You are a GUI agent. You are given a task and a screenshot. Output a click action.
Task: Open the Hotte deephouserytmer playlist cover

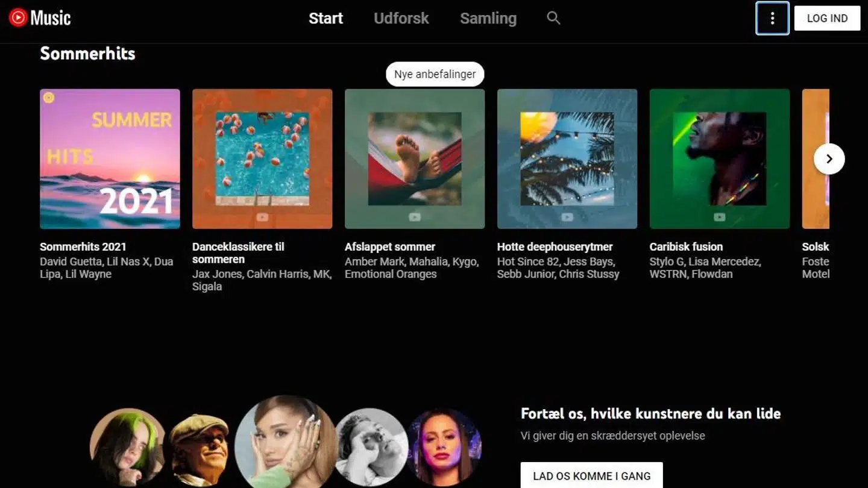click(x=567, y=159)
